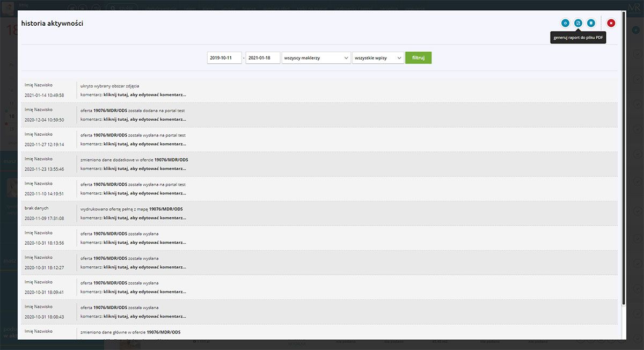Click 'została wysłana na portal test' in 2020-11-10 entry
Image resolution: width=644 pixels, height=350 pixels.
(x=157, y=185)
